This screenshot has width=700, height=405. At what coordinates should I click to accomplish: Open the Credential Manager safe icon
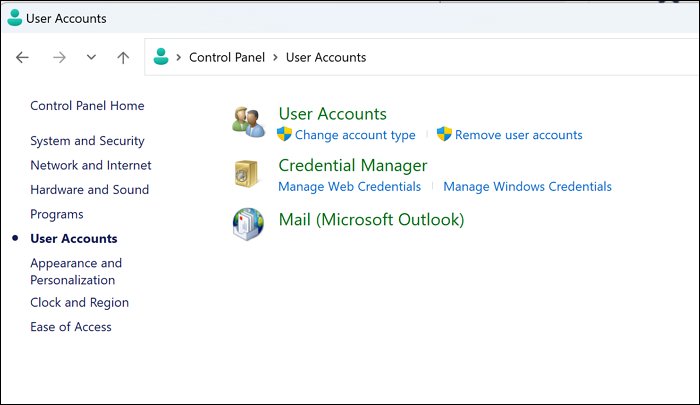[x=247, y=174]
